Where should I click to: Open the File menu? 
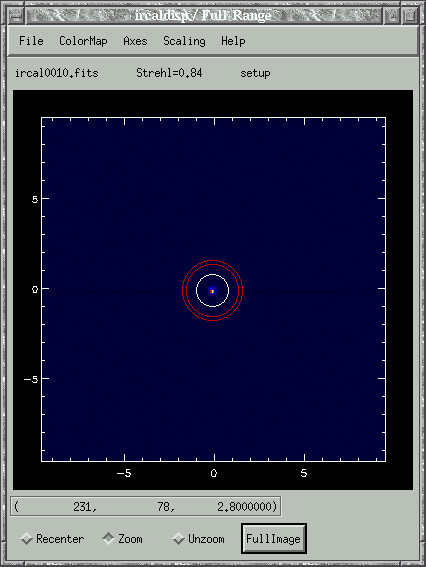[x=31, y=41]
